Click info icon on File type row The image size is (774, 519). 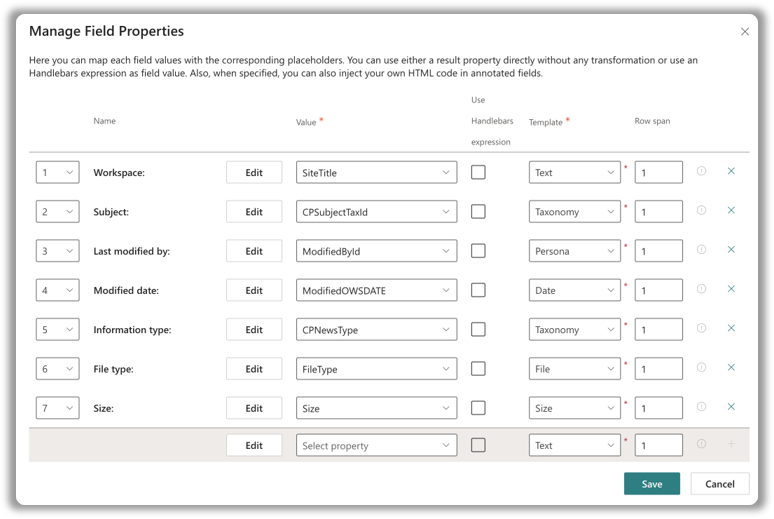coord(701,368)
